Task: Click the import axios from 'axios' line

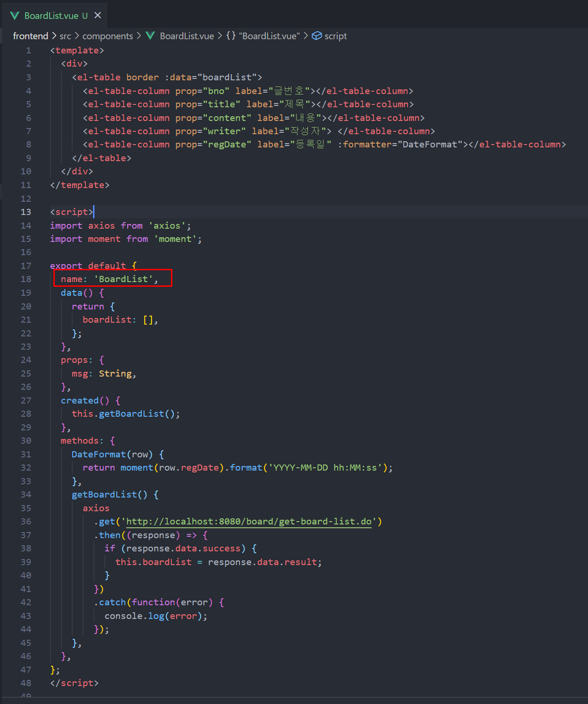Action: (120, 226)
